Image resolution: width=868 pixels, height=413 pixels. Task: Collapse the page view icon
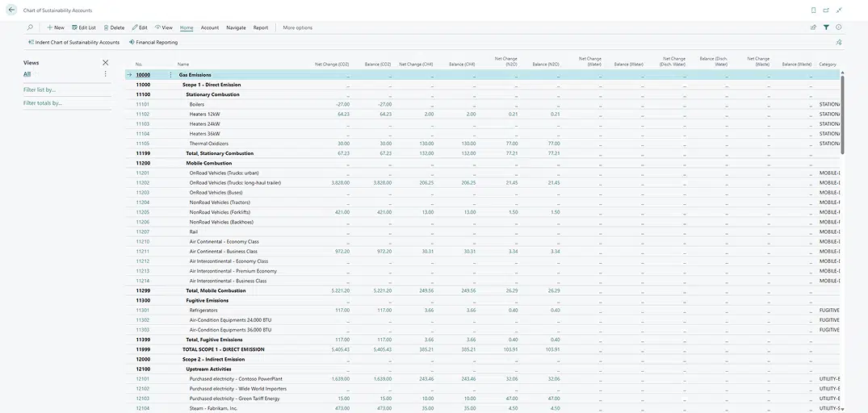coord(839,10)
